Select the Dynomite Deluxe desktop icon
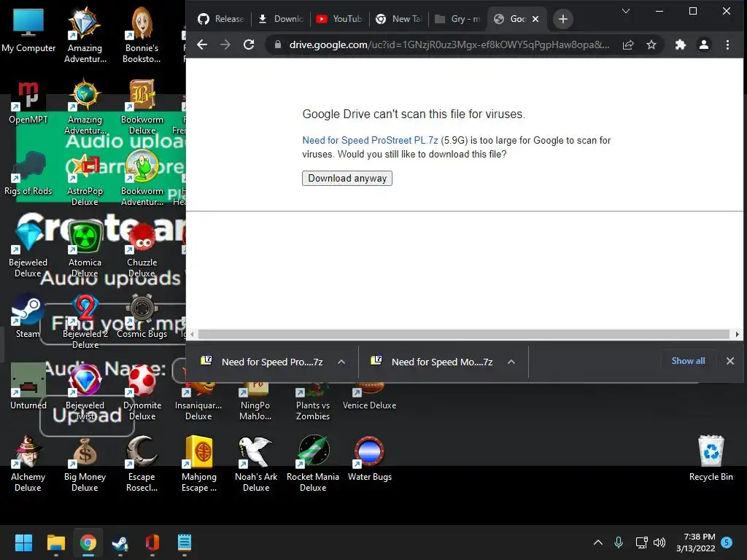This screenshot has height=560, width=747. [142, 393]
